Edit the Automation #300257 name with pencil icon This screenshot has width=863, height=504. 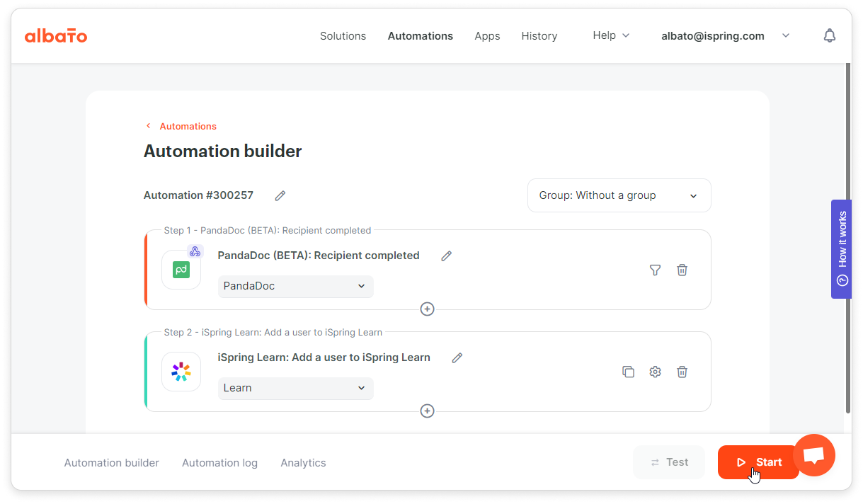pos(280,195)
